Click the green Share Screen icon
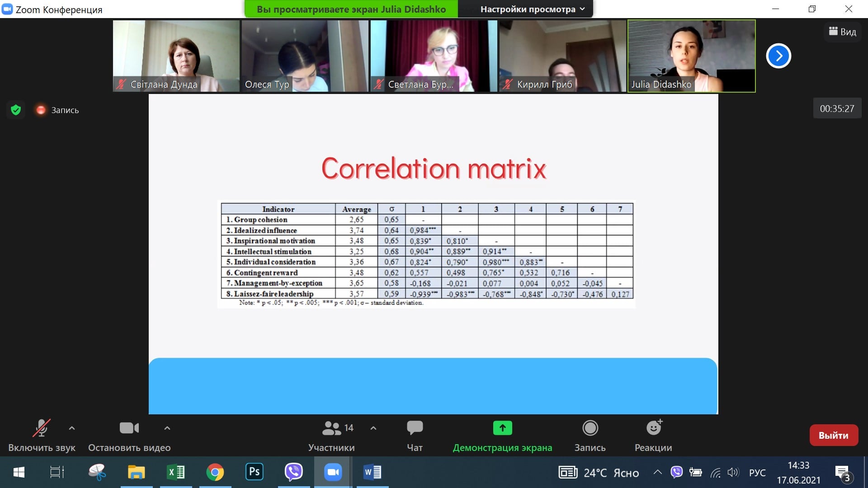868x488 pixels. 502,428
